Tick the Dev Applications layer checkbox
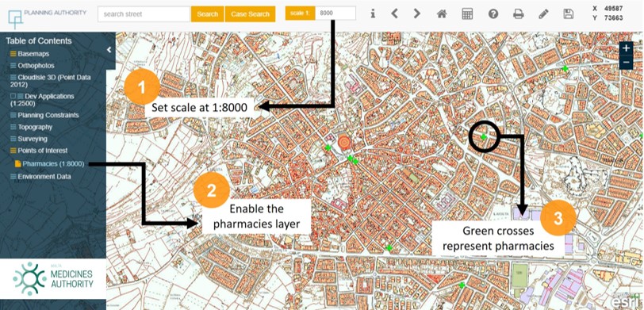This screenshot has width=644, height=310. coord(13,96)
